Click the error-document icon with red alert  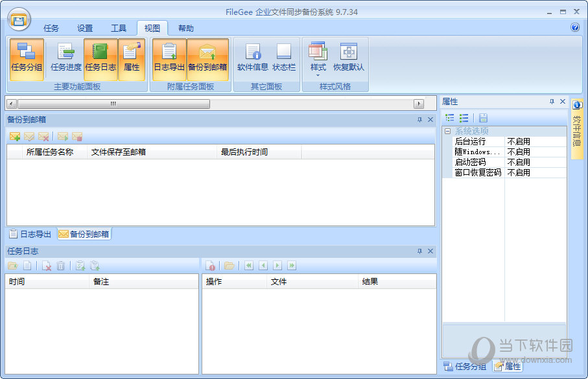(x=211, y=266)
